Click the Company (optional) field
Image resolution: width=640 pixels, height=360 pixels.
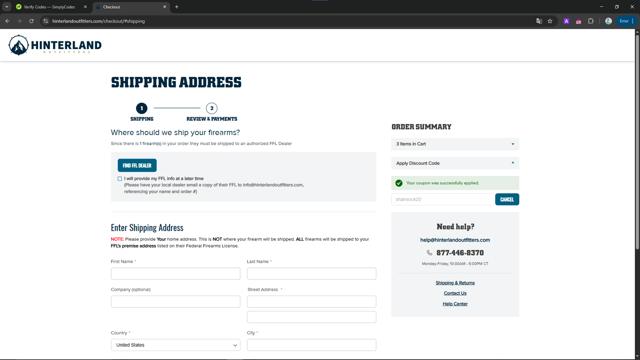[x=176, y=302]
